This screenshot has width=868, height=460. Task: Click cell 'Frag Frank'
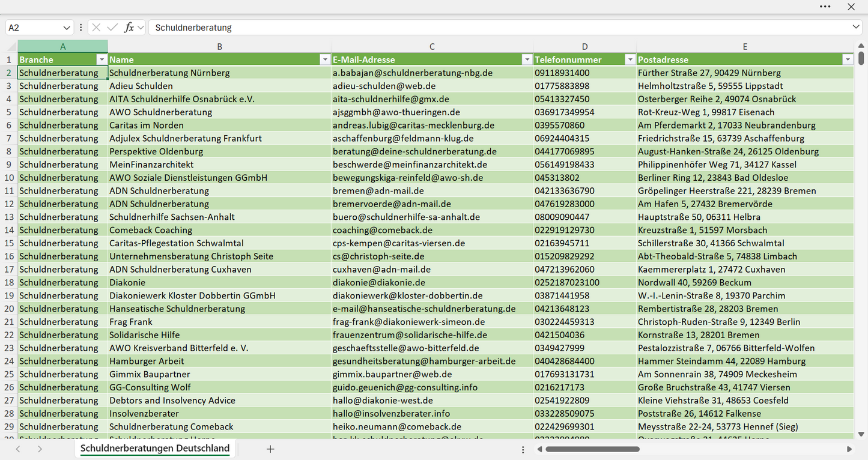[x=220, y=322]
